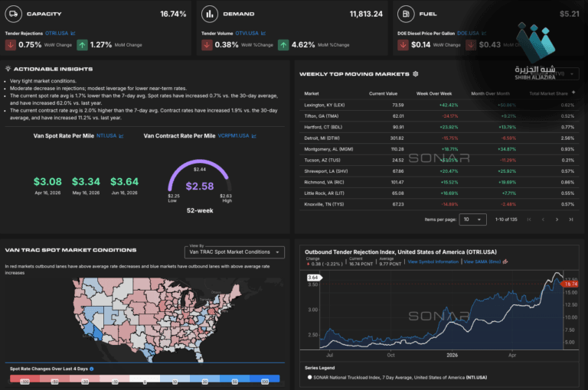The height and width of the screenshot is (390, 588).
Task: Click add-column plus icon in table header
Action: (x=573, y=93)
